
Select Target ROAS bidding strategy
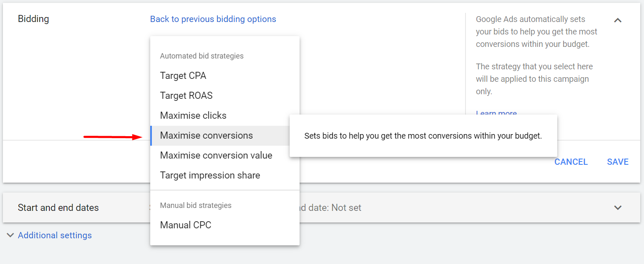coord(186,95)
